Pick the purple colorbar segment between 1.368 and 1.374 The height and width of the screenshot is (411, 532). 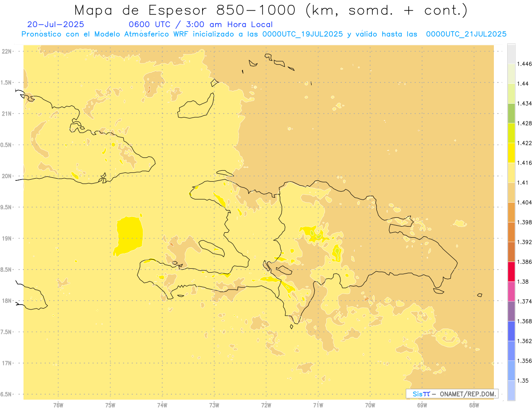click(x=511, y=311)
